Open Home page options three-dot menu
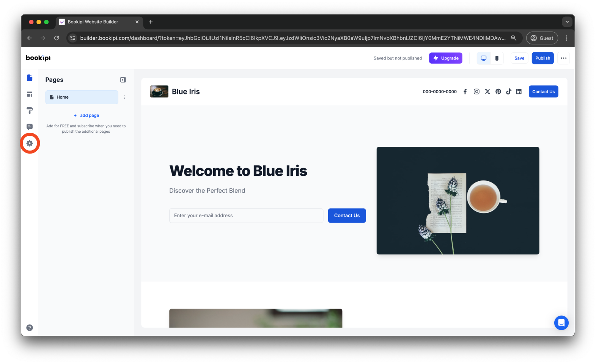The image size is (596, 364). click(x=124, y=97)
